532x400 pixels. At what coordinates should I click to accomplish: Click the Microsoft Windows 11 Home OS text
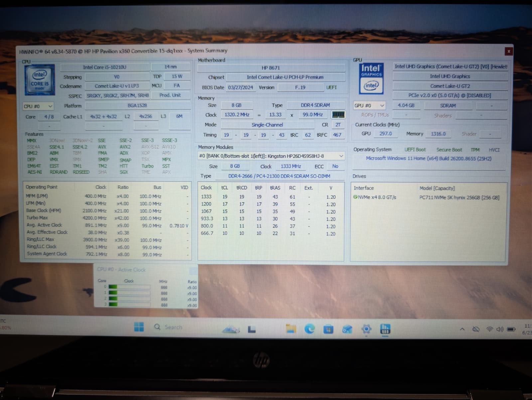pos(429,158)
